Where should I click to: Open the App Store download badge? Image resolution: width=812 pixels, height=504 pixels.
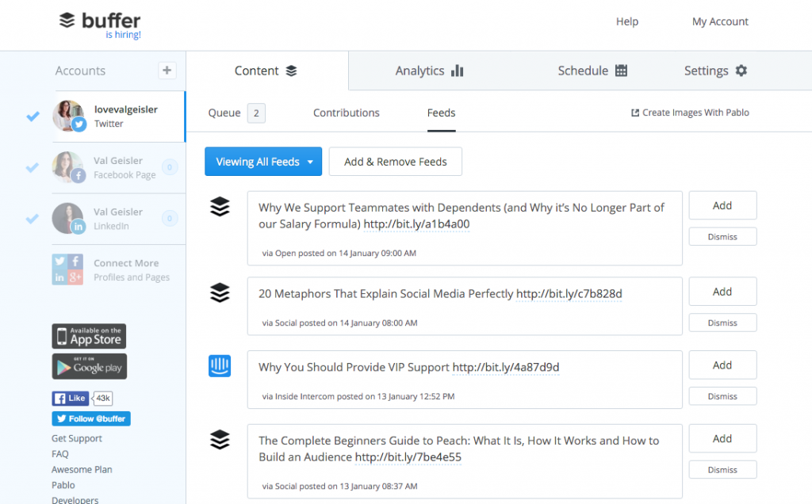point(89,336)
